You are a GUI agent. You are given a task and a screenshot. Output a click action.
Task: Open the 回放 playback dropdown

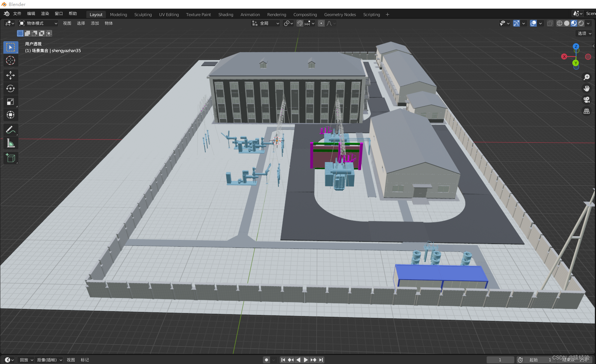(x=26, y=360)
